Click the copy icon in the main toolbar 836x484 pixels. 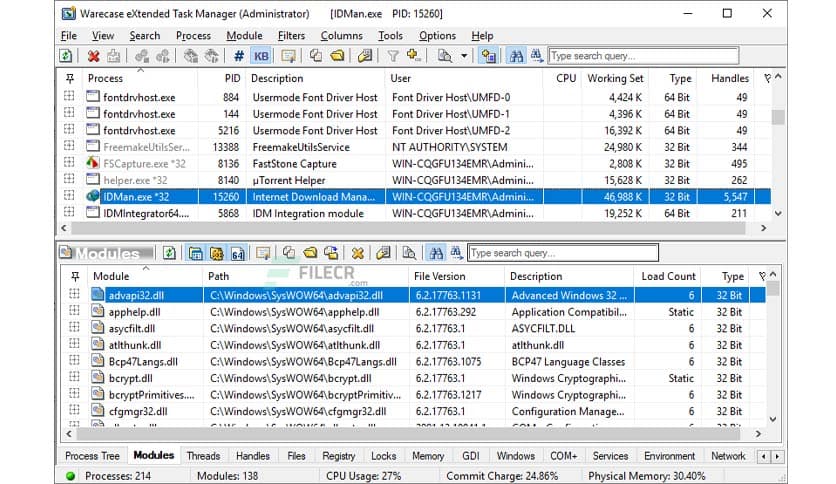[316, 56]
